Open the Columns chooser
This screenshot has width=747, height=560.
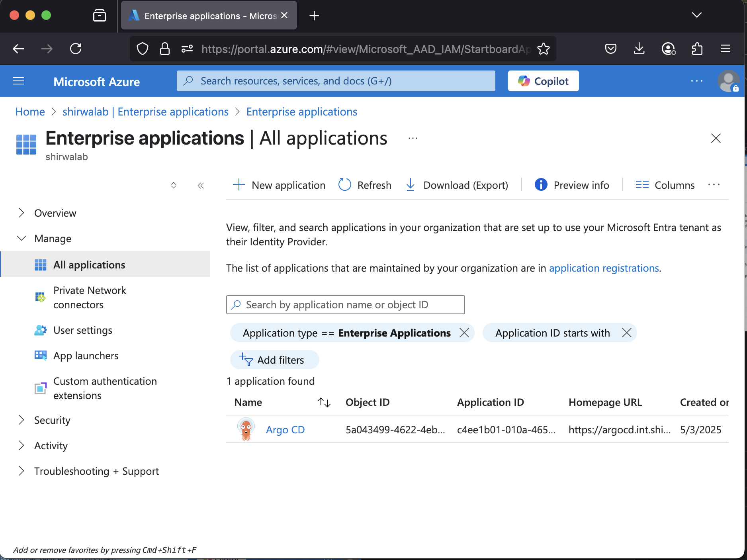(665, 185)
